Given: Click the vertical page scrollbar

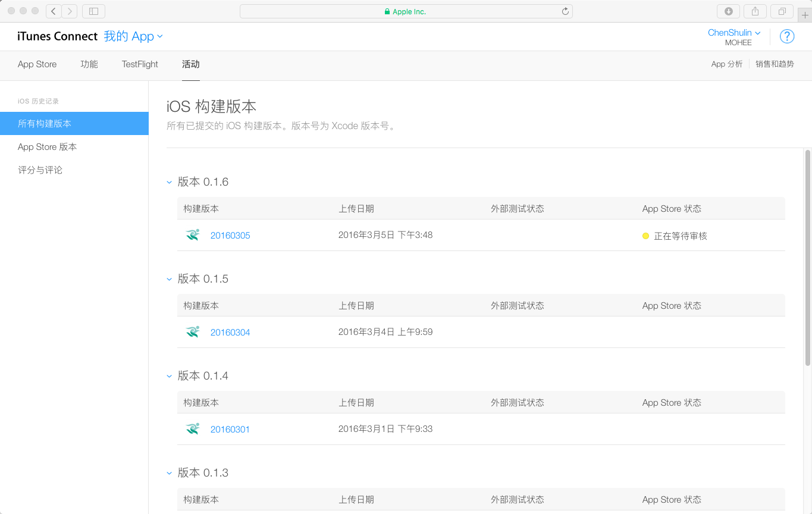Looking at the screenshot, I should (808, 258).
